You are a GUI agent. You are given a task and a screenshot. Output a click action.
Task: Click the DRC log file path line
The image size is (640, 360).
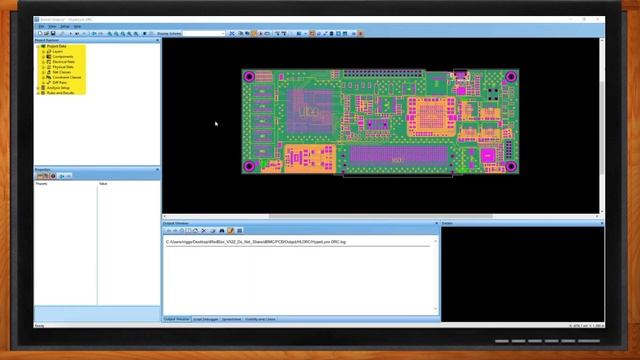(x=256, y=242)
